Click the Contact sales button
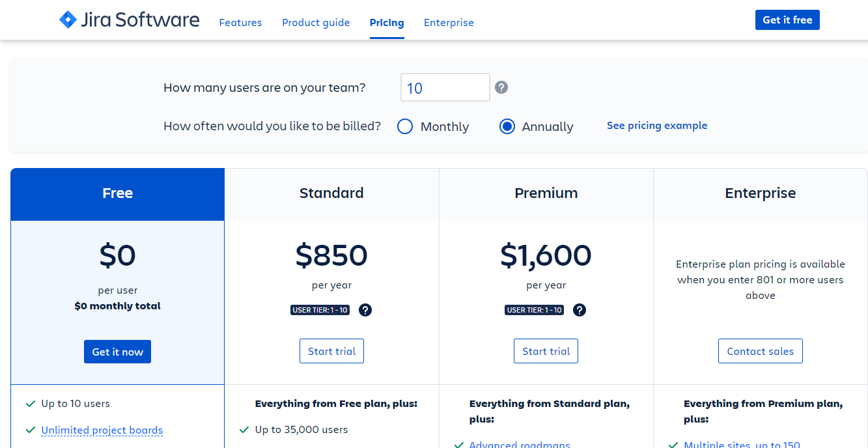Image resolution: width=868 pixels, height=448 pixels. coord(760,351)
